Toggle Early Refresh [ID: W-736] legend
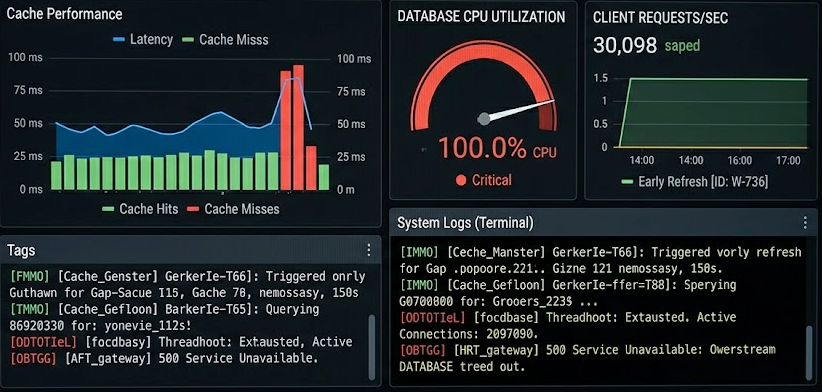Screen dimensions: 822x392 point(695,182)
